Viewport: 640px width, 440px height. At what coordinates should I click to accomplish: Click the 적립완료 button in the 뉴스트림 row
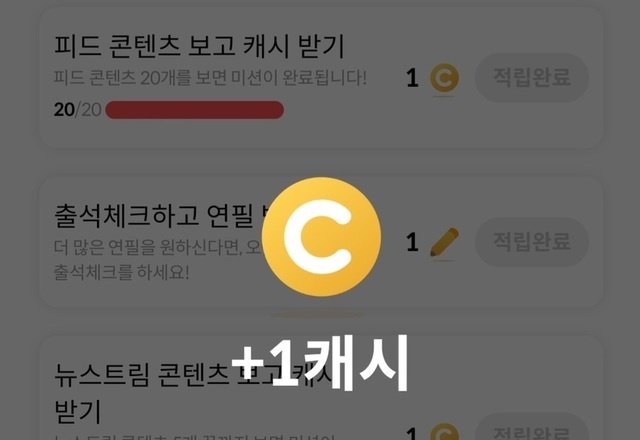tap(532, 427)
